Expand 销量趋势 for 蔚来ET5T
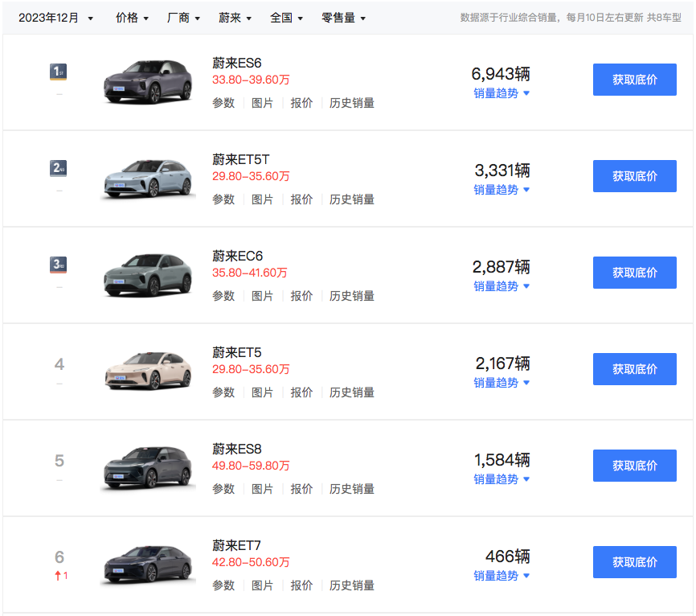This screenshot has height=616, width=696. coord(502,190)
